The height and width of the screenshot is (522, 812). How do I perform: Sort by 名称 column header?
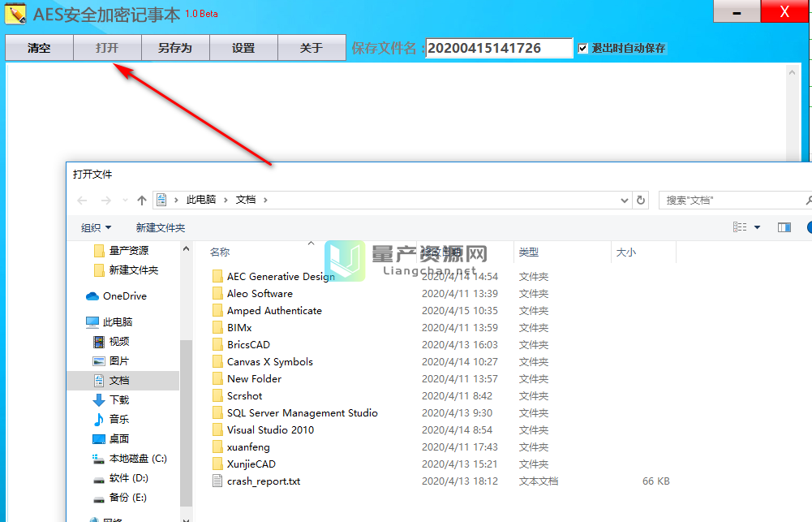[220, 252]
